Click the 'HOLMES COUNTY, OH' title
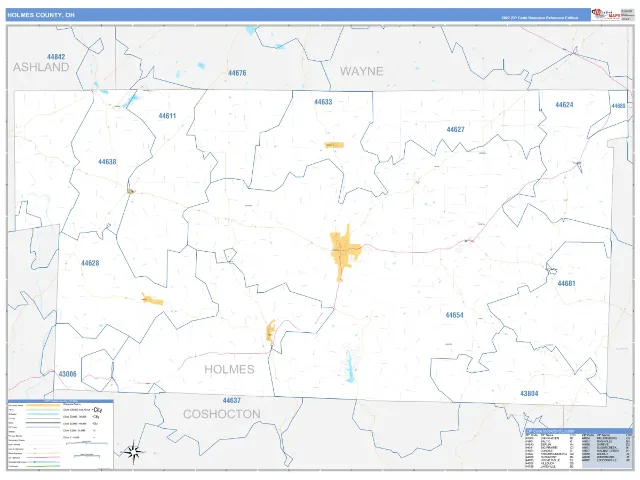This screenshot has width=640, height=480. [41, 15]
